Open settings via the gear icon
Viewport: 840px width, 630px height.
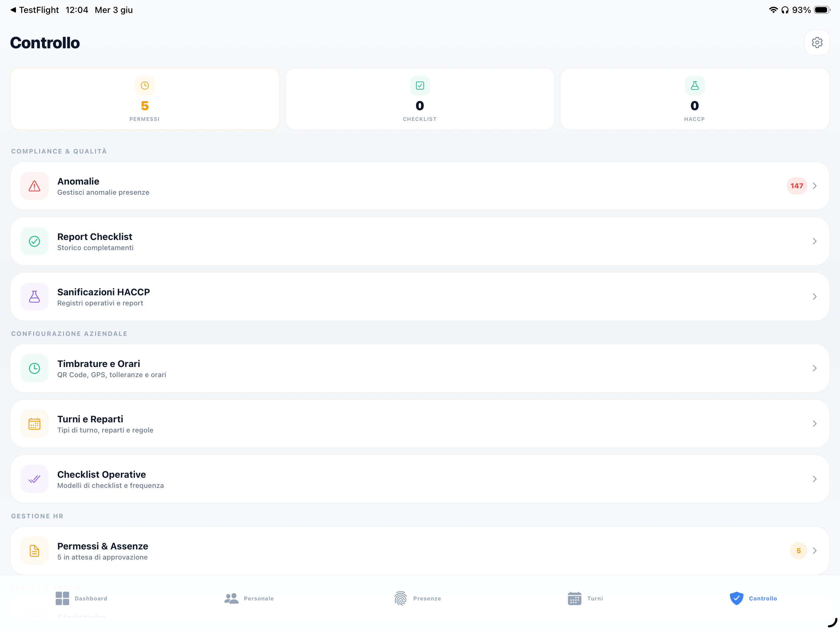tap(817, 42)
